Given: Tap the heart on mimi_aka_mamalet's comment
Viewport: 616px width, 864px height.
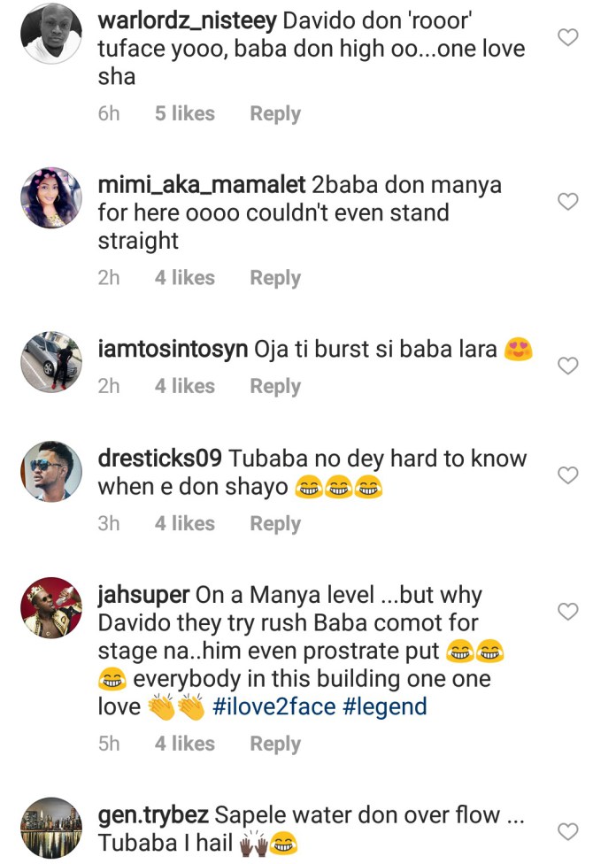Looking at the screenshot, I should coord(567,202).
